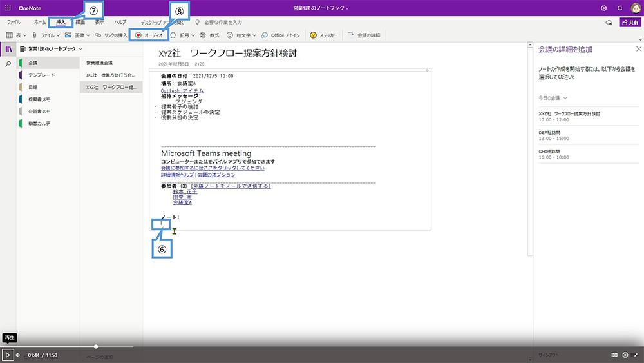Select the テンプレート section
644x363 pixels.
[x=48, y=75]
